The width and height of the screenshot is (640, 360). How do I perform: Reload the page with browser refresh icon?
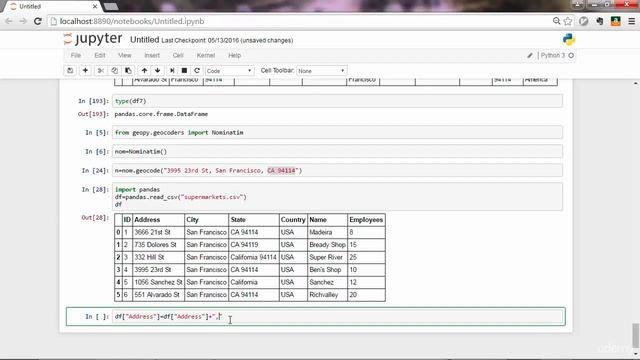[x=38, y=21]
